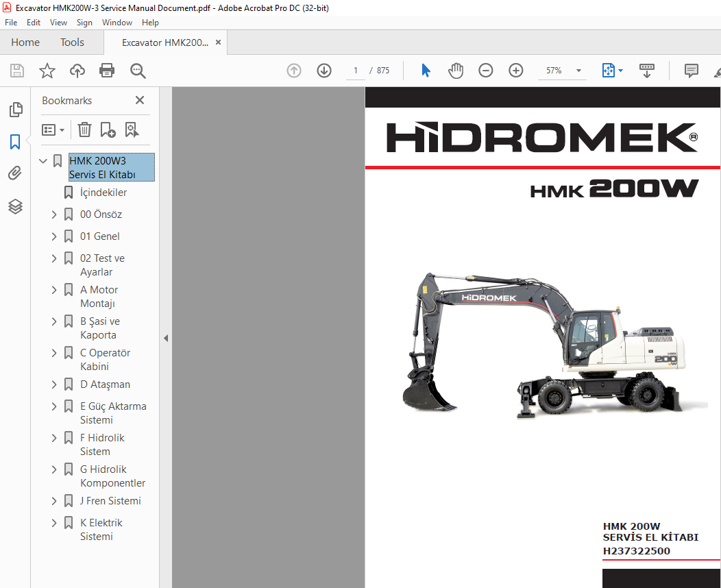Jump to 01 Genel bookmark text
The height and width of the screenshot is (588, 721).
[100, 236]
